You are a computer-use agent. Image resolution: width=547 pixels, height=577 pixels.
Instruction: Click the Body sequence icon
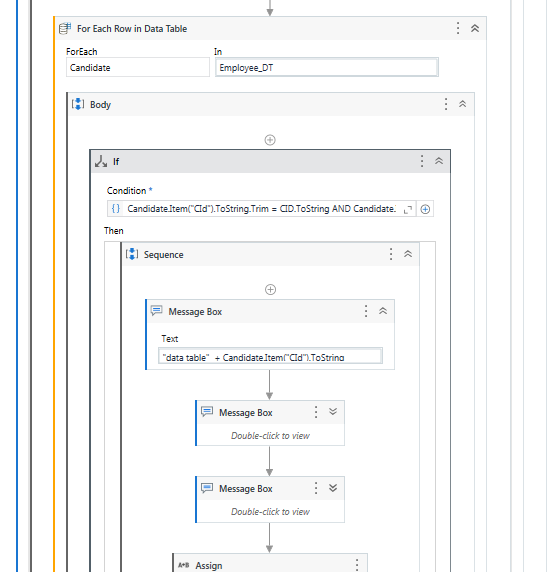tap(78, 105)
